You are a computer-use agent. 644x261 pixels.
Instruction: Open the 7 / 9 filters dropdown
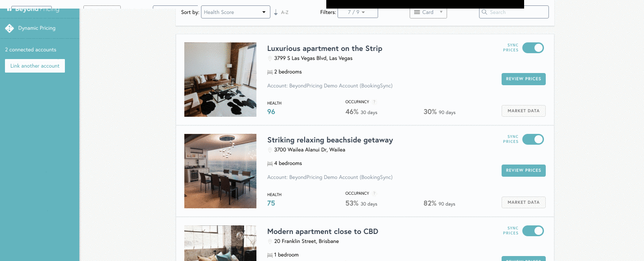coord(358,12)
